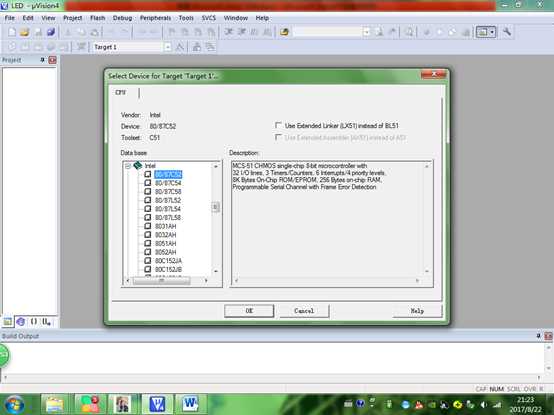Open the find combo box dropdown arrow
This screenshot has width=554, height=415.
coord(366,32)
